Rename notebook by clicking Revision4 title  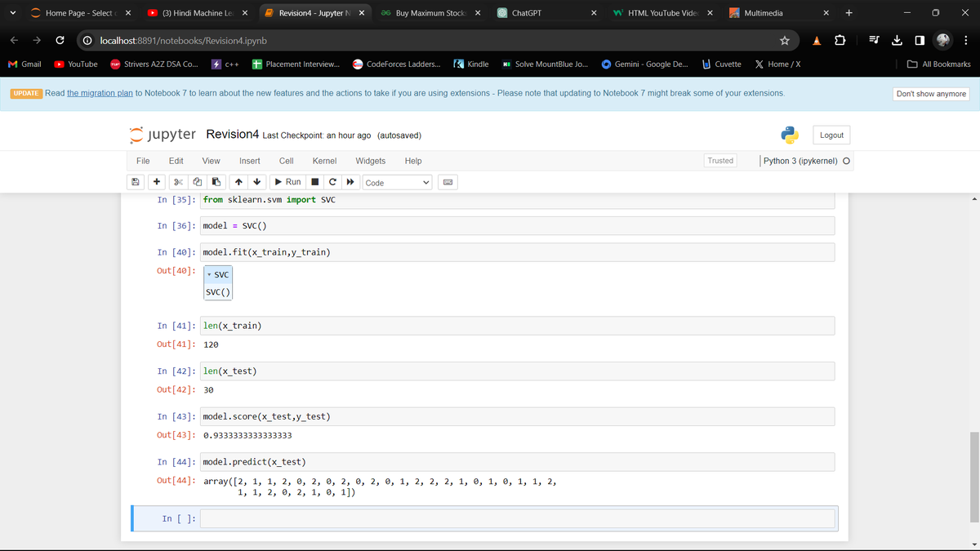click(233, 134)
